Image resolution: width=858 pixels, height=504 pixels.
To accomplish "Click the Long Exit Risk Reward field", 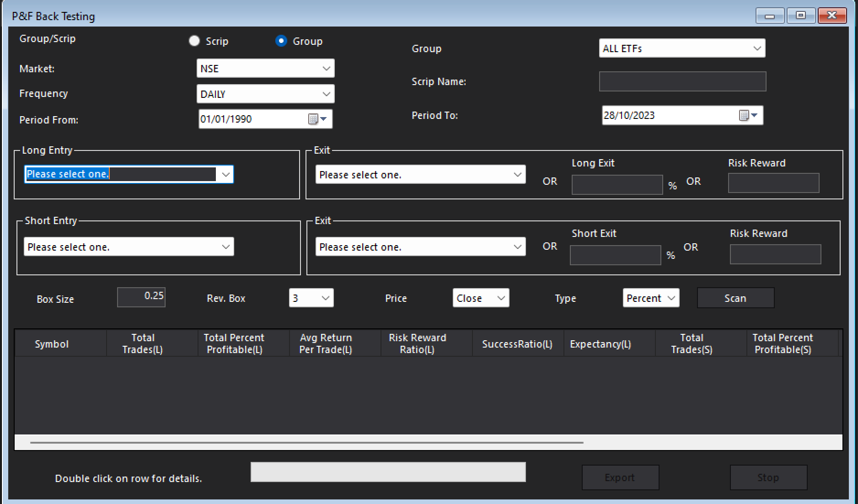I will coord(773,183).
